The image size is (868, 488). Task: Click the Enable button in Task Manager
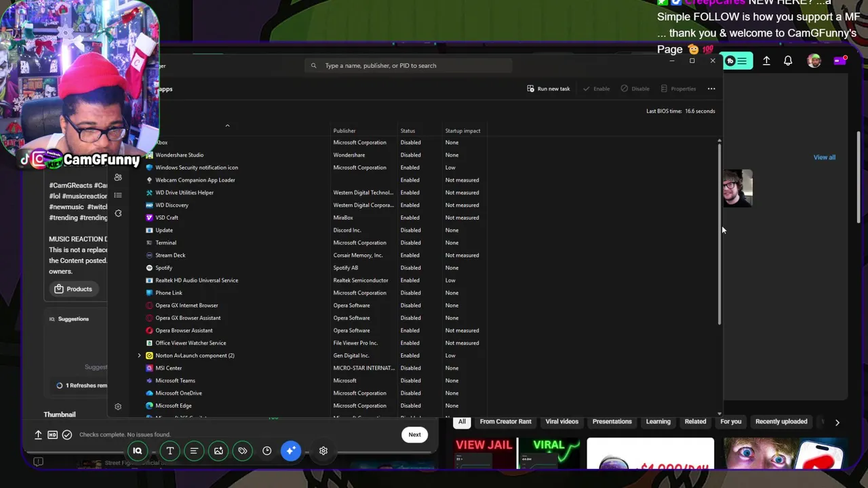click(x=596, y=89)
